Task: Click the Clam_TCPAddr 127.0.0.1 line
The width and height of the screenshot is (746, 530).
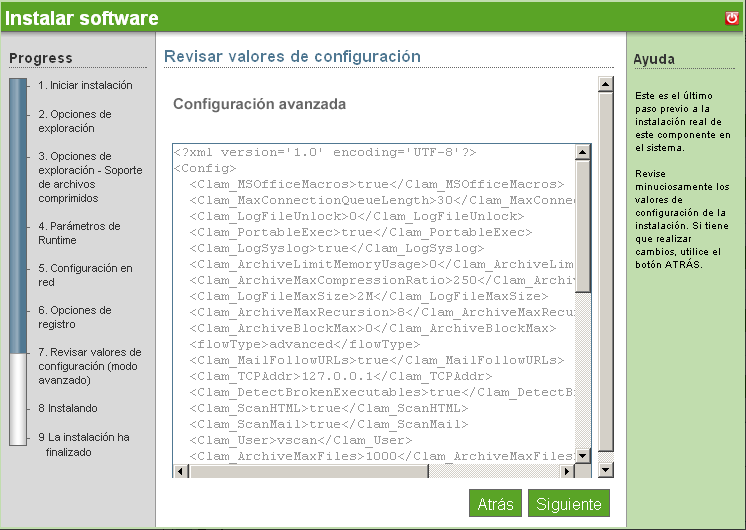Action: [x=341, y=376]
